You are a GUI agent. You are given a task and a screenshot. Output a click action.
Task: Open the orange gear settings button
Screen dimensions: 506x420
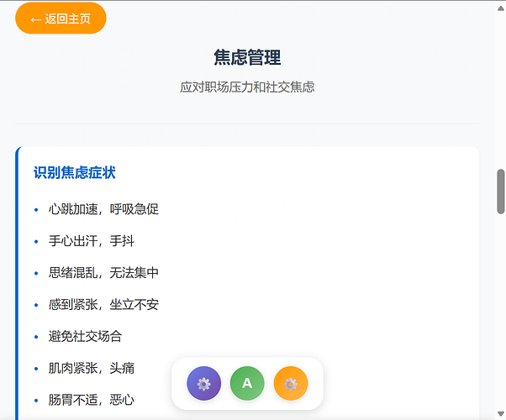[291, 384]
